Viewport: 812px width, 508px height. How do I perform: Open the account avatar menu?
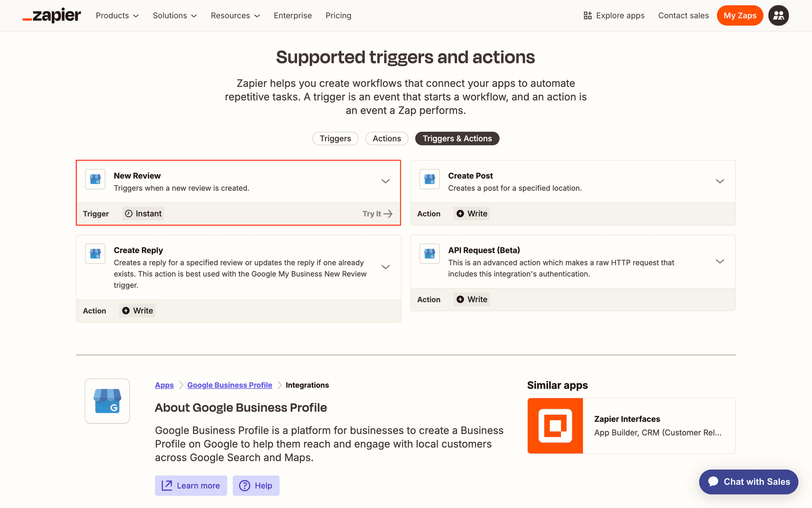click(778, 15)
